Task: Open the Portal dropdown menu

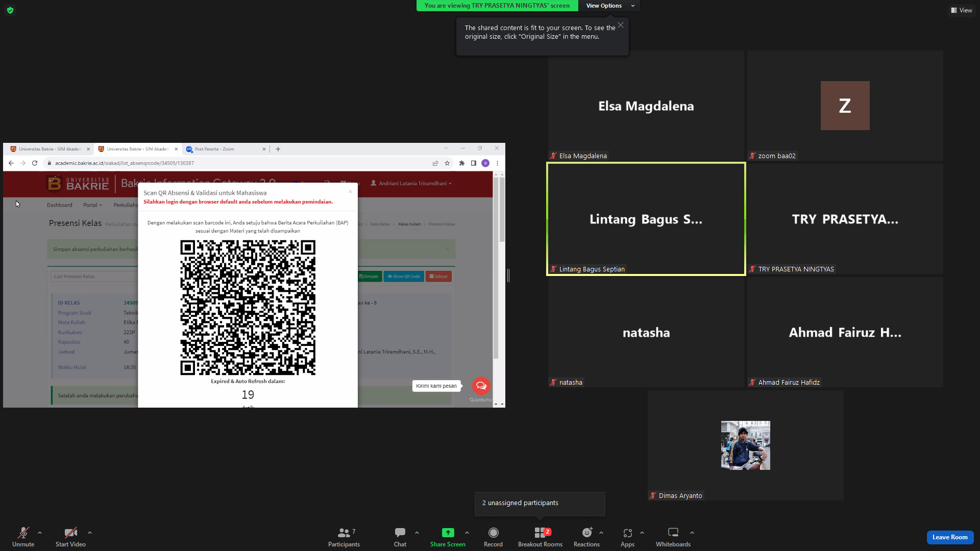Action: (93, 205)
